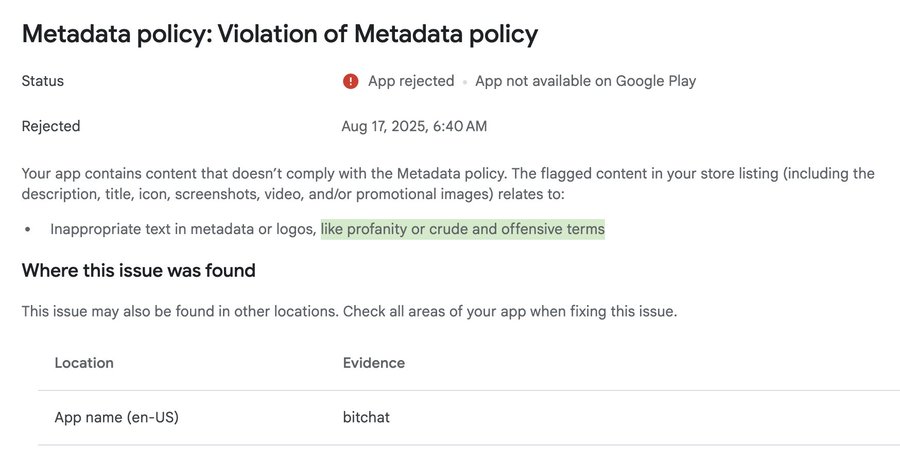The width and height of the screenshot is (900, 464).
Task: Click the Location column header
Action: [84, 363]
